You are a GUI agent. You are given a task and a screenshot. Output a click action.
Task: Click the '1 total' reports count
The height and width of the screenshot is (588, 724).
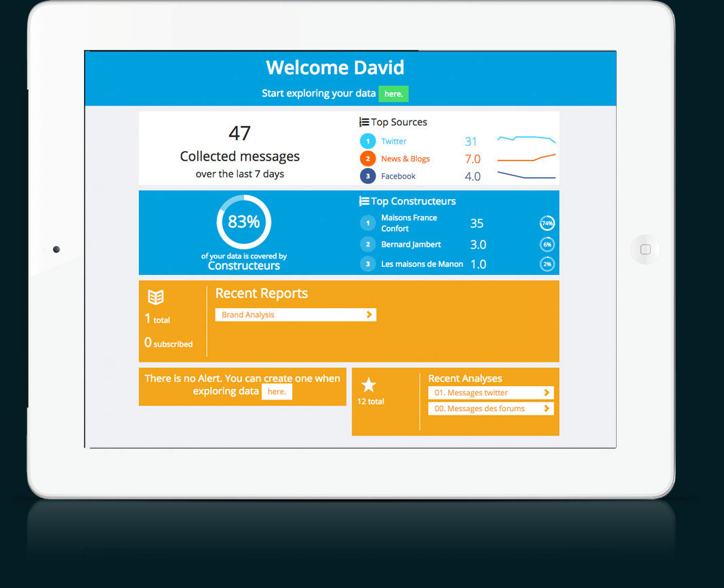(x=157, y=319)
